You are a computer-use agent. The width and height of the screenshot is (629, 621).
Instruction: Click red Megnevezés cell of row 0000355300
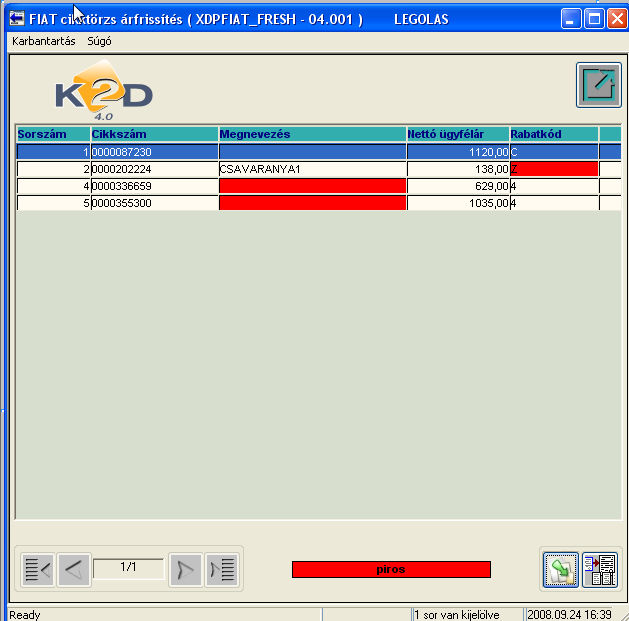tap(312, 203)
